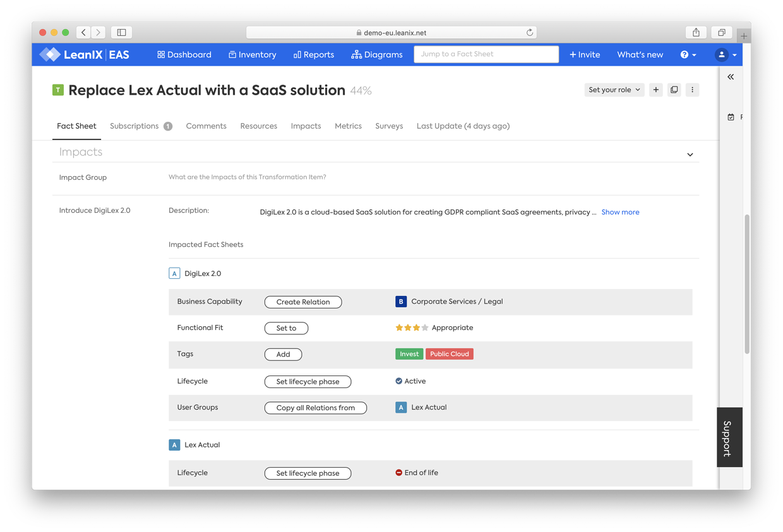Go forward in Safari
The image size is (783, 532).
click(99, 32)
